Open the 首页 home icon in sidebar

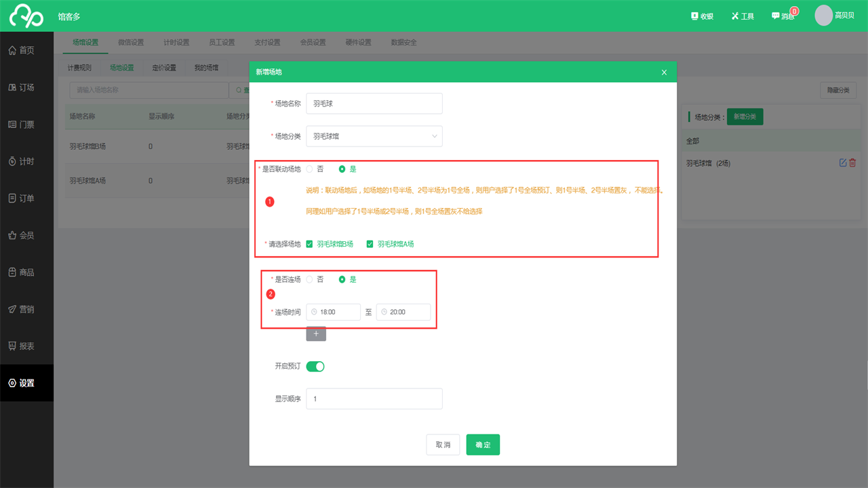click(x=13, y=51)
